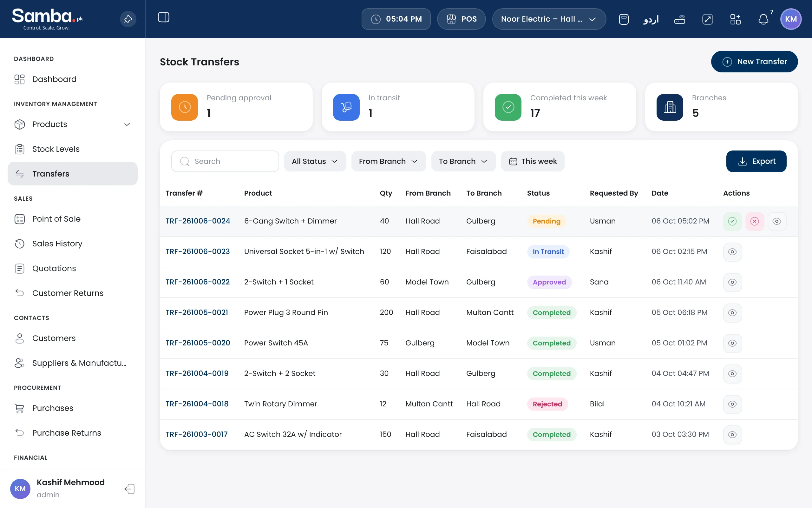
Task: Approve transfer TRF-261006-0024 with green check
Action: [732, 221]
